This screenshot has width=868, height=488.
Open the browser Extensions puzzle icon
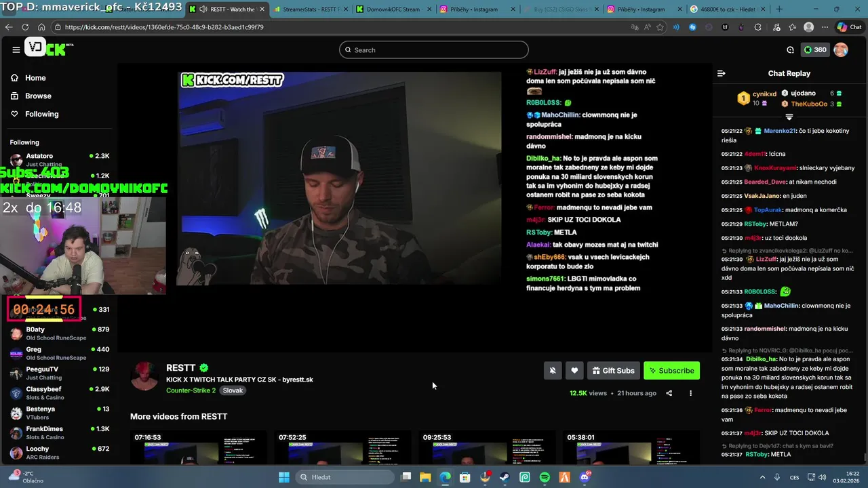(757, 27)
